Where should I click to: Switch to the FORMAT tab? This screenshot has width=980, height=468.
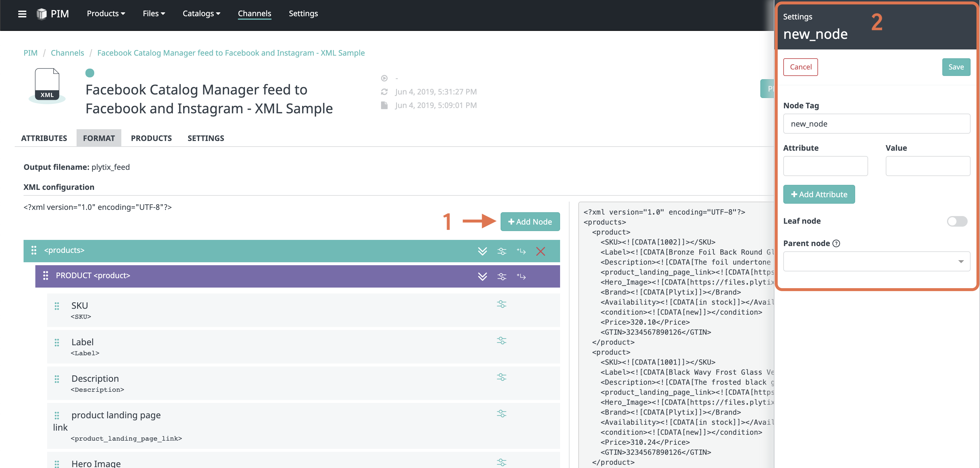coord(99,138)
